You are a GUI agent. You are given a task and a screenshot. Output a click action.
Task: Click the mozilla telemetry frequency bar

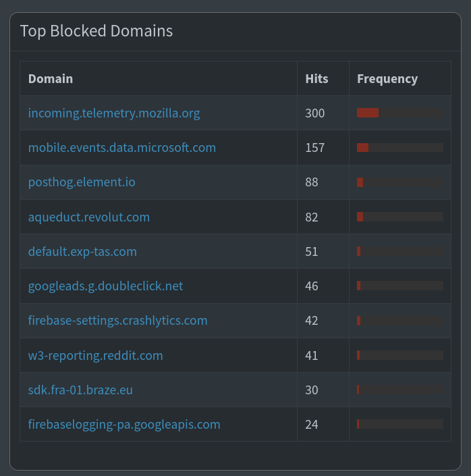[400, 113]
